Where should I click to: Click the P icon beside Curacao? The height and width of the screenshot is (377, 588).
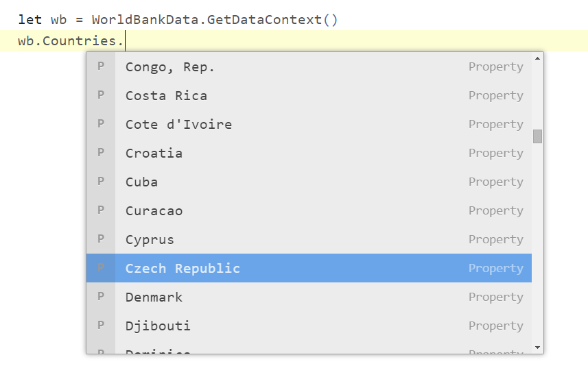tap(100, 210)
